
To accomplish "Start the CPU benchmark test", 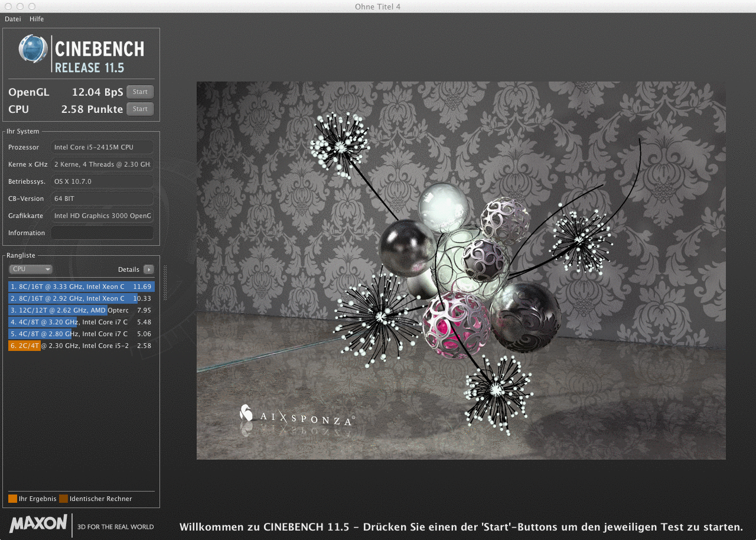I will click(140, 109).
